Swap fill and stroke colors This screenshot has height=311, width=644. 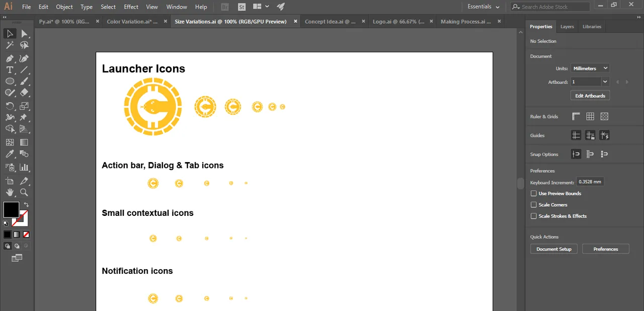26,205
